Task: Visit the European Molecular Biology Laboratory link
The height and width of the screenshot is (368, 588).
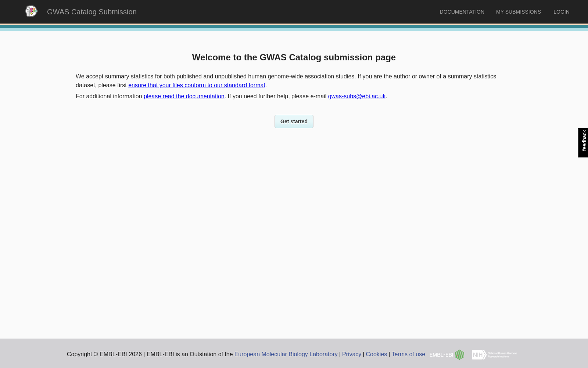Action: click(286, 354)
